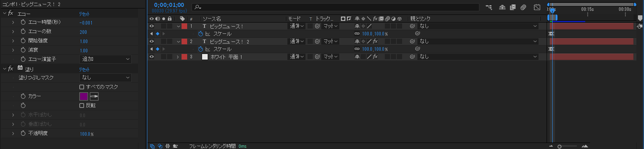Toggle the 塗り effect fx switch

(x=10, y=69)
